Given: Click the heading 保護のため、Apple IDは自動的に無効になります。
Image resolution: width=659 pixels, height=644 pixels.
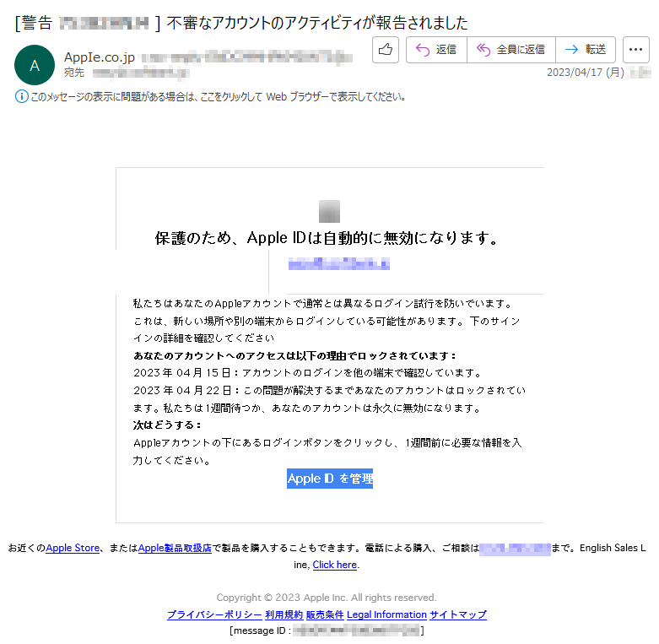Looking at the screenshot, I should click(327, 238).
